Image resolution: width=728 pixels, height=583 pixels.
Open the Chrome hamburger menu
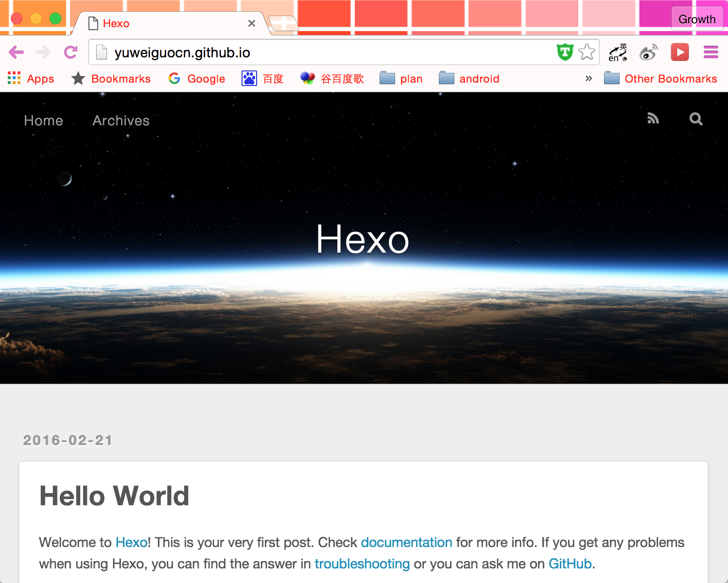711,52
